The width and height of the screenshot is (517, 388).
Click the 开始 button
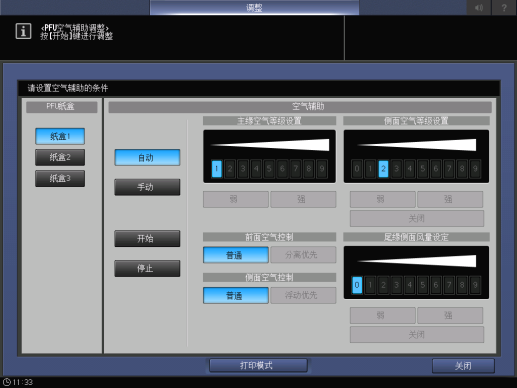(x=147, y=238)
